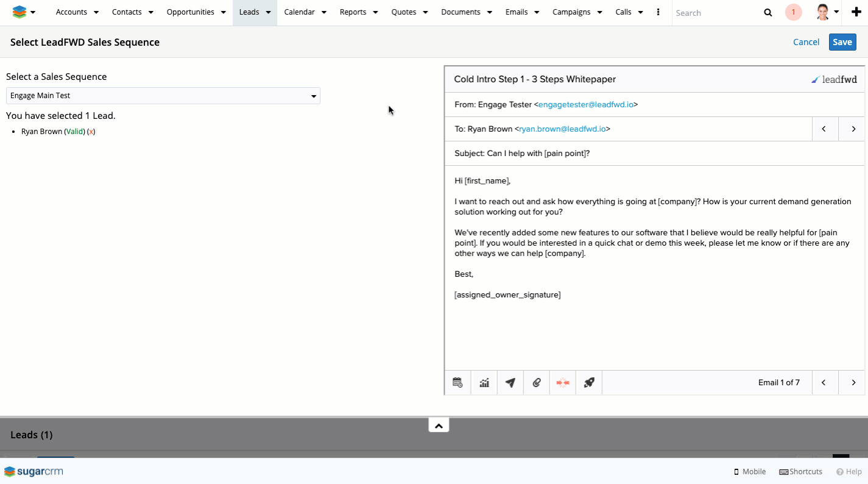Image resolution: width=868 pixels, height=484 pixels.
Task: Show previous recipient in To row
Action: click(824, 129)
